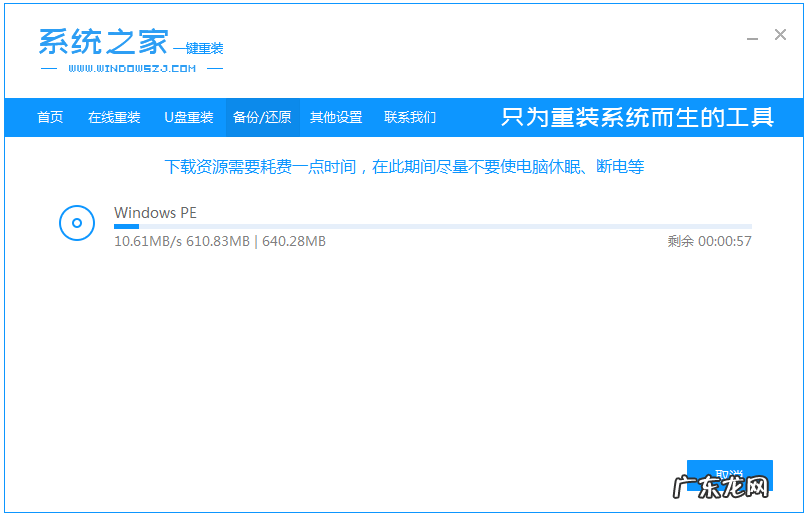Click the 只为重装系统而生的工具 slogan
The width and height of the screenshot is (807, 516).
click(x=637, y=117)
